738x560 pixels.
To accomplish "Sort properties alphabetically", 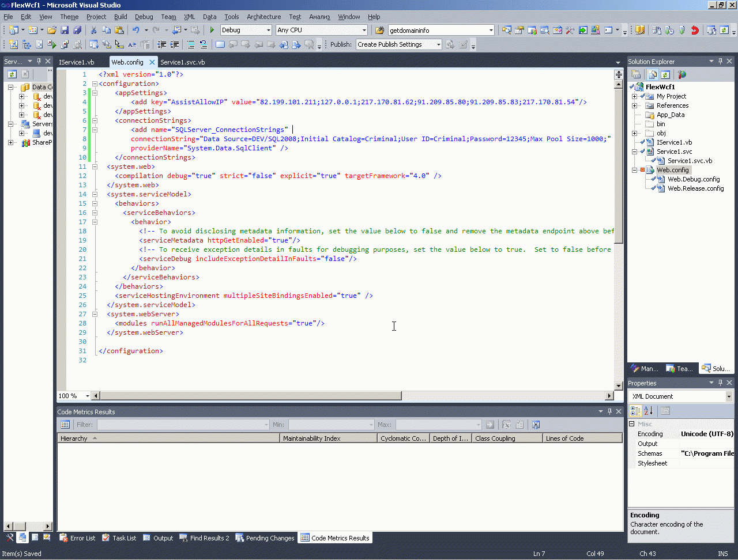I will [649, 411].
